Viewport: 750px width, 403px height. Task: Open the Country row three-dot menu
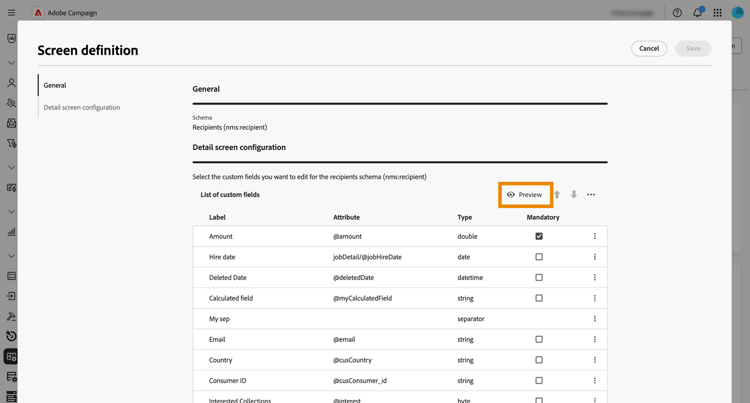pos(595,360)
